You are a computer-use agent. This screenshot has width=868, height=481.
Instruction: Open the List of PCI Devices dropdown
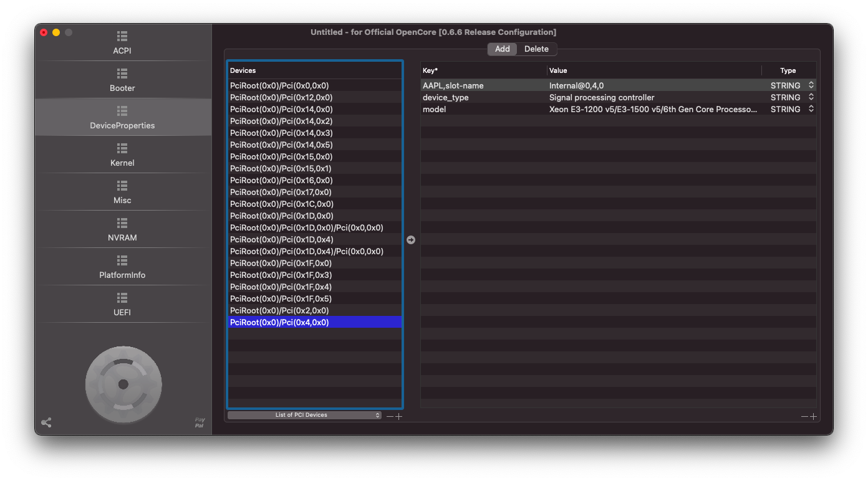click(x=304, y=415)
